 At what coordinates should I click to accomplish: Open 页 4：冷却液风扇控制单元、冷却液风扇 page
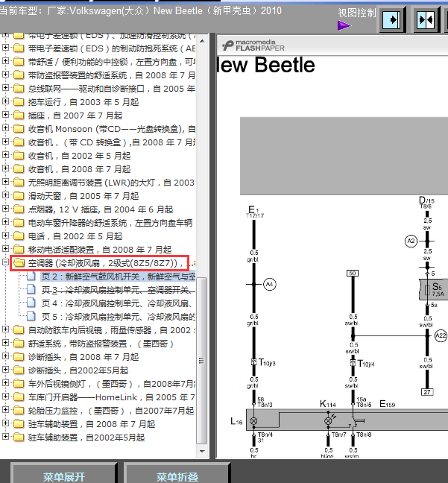point(117,303)
